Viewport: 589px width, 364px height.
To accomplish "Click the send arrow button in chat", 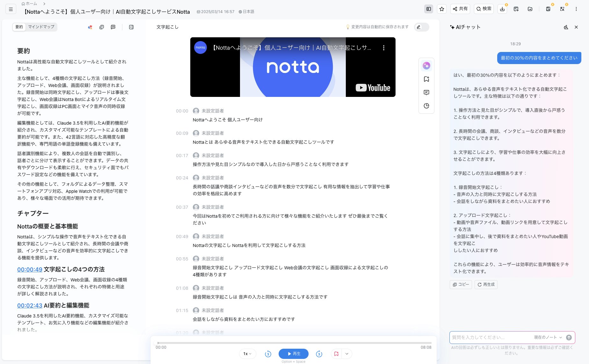I will (x=569, y=338).
